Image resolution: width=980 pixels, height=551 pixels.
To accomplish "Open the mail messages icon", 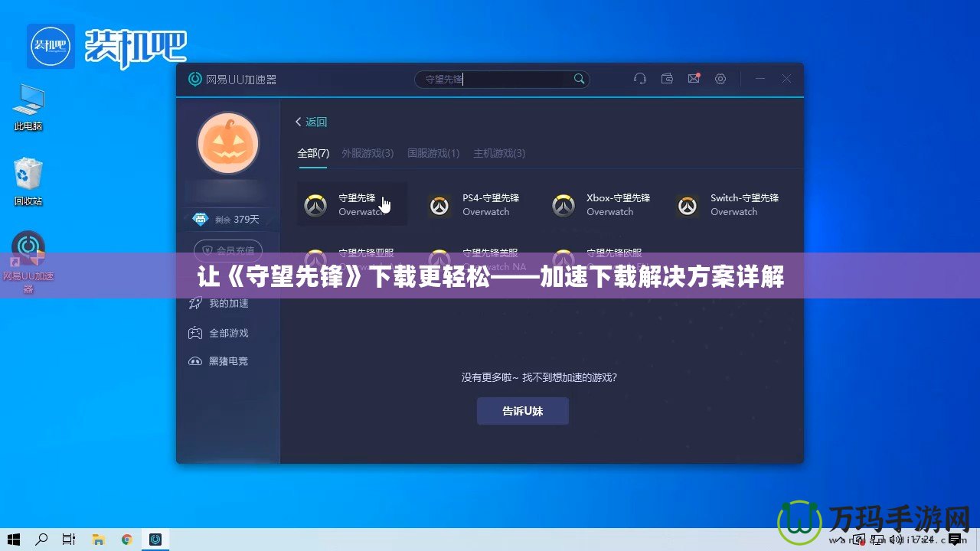I will [694, 78].
